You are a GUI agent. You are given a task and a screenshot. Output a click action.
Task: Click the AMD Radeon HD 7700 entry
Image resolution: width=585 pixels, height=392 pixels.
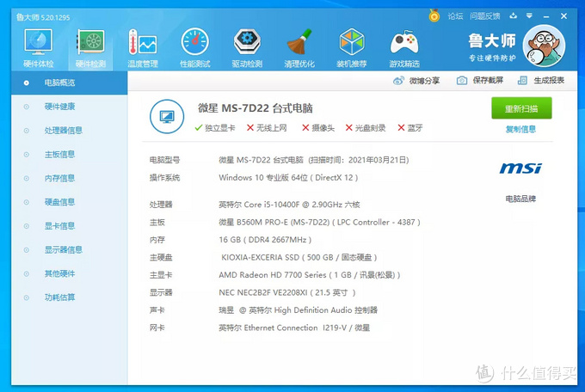point(310,275)
